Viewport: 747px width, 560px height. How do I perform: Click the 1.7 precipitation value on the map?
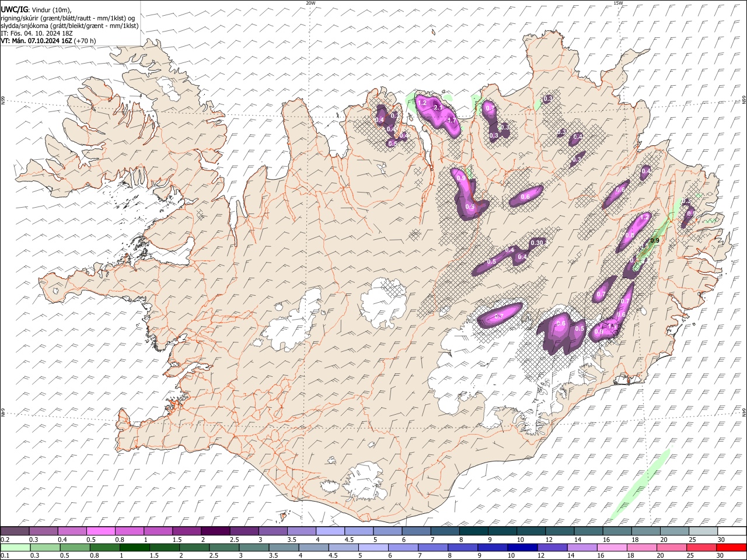[x=451, y=120]
